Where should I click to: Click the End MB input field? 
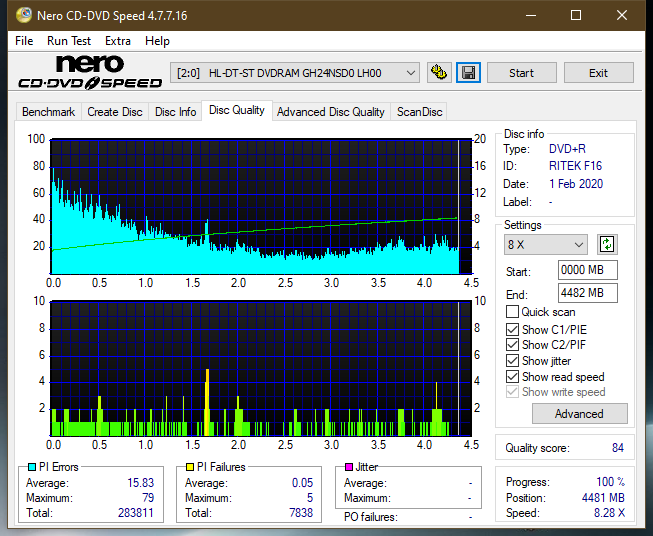(x=587, y=293)
